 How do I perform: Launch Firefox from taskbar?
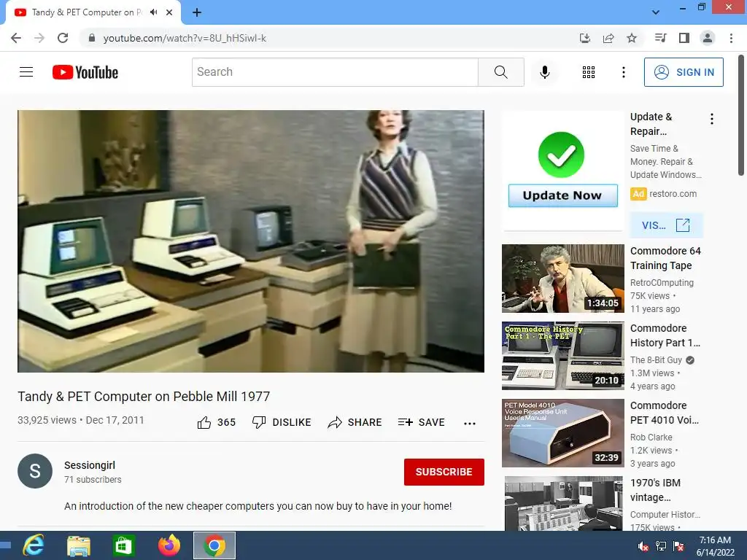[x=169, y=545]
